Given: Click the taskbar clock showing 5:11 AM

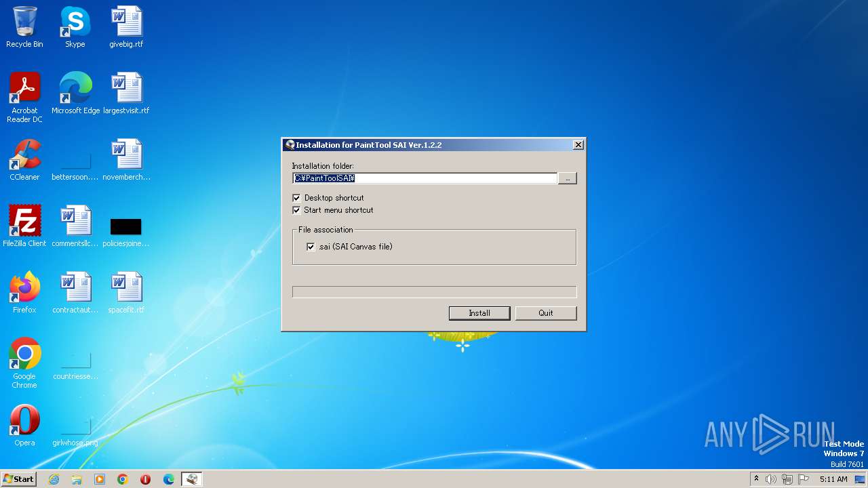Looking at the screenshot, I should click(833, 479).
